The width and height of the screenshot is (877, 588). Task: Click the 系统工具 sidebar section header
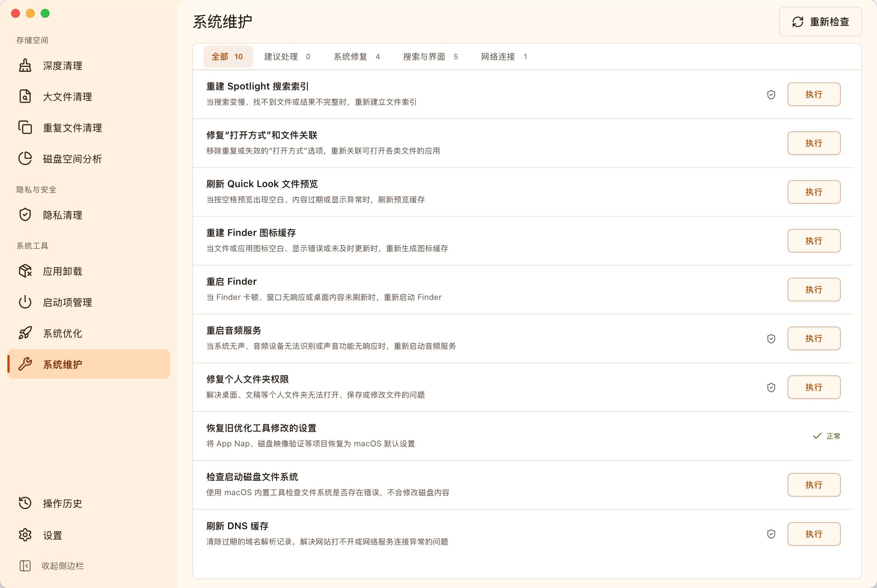tap(32, 246)
